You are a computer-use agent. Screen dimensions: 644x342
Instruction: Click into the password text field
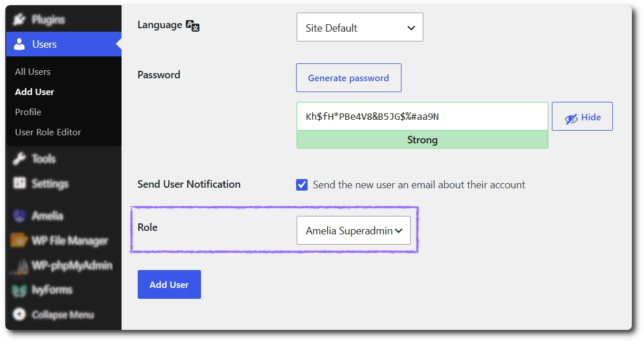pos(422,117)
